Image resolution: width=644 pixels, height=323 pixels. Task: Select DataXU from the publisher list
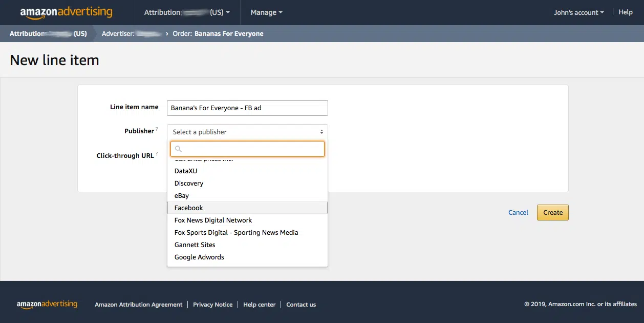click(247, 171)
